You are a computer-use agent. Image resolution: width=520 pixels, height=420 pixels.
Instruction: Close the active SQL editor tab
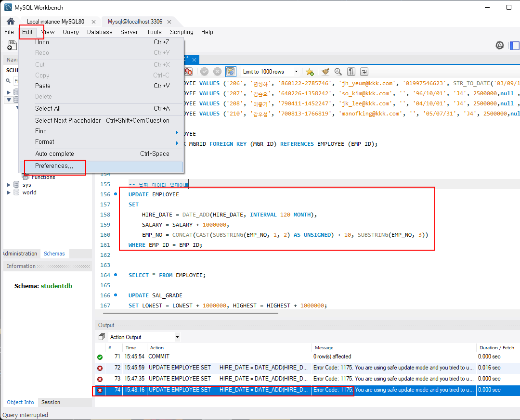[195, 60]
